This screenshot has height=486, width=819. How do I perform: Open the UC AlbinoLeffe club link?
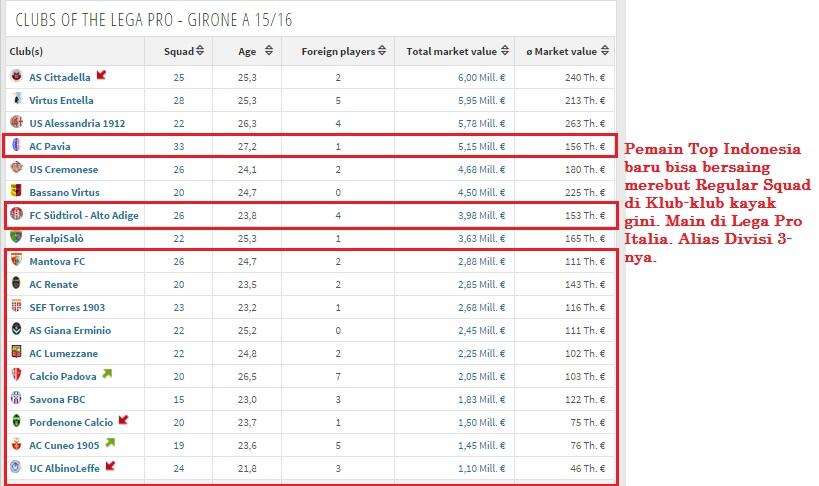coord(64,468)
